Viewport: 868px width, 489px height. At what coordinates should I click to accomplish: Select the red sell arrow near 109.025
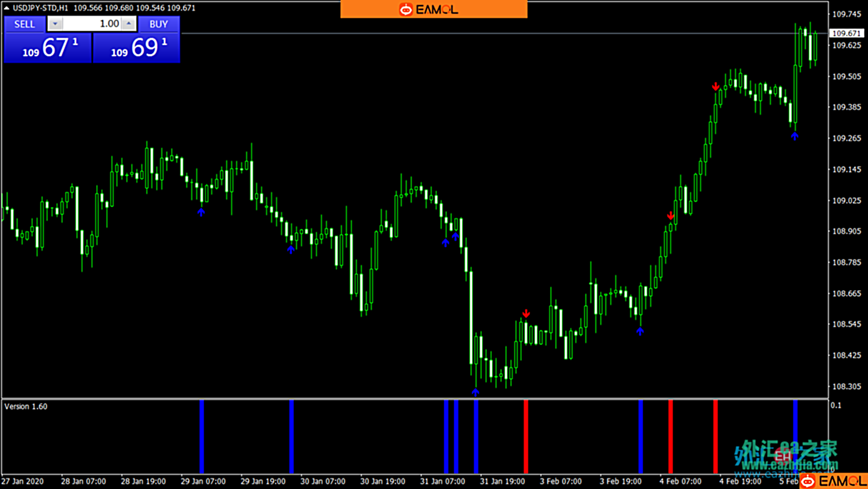(x=670, y=216)
